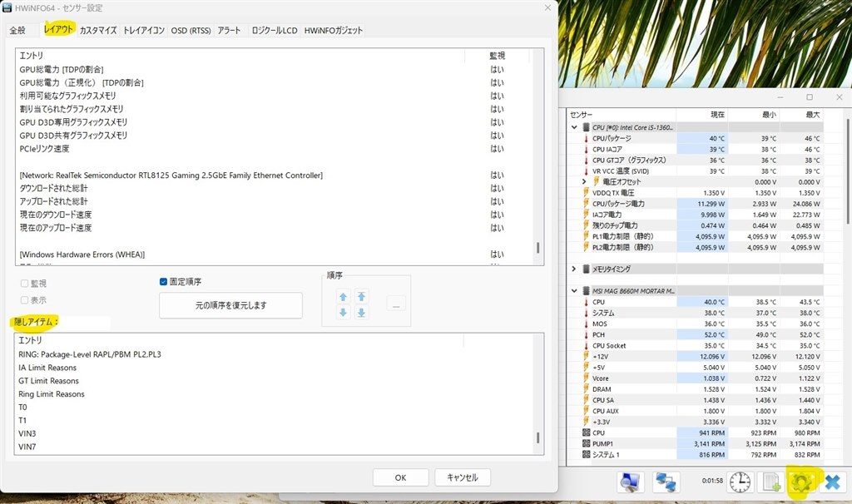Select IA Limit Reasons in hidden items list
The image size is (852, 504).
(47, 367)
